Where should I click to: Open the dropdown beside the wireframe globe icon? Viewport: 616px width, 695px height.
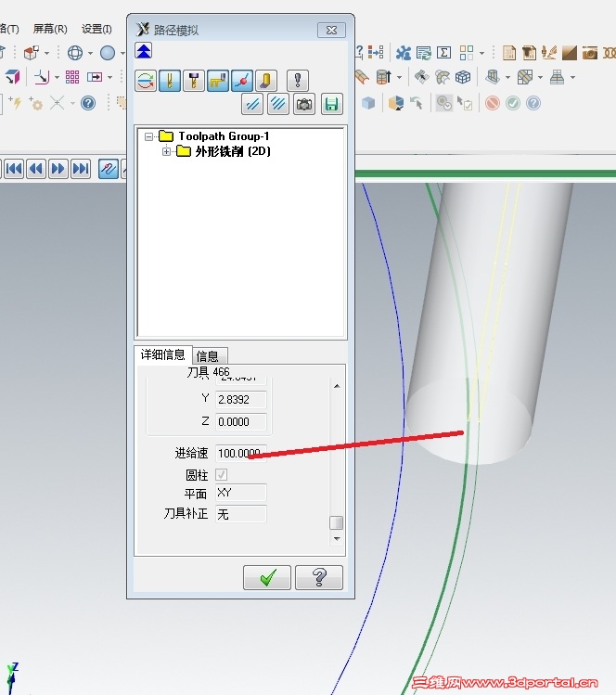(90, 53)
